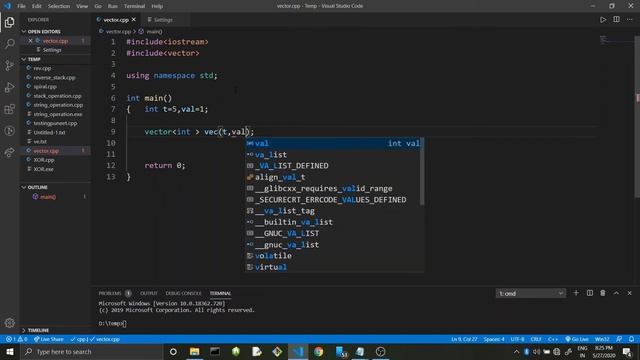Close vector.cpp in Open Editors list

(30, 41)
